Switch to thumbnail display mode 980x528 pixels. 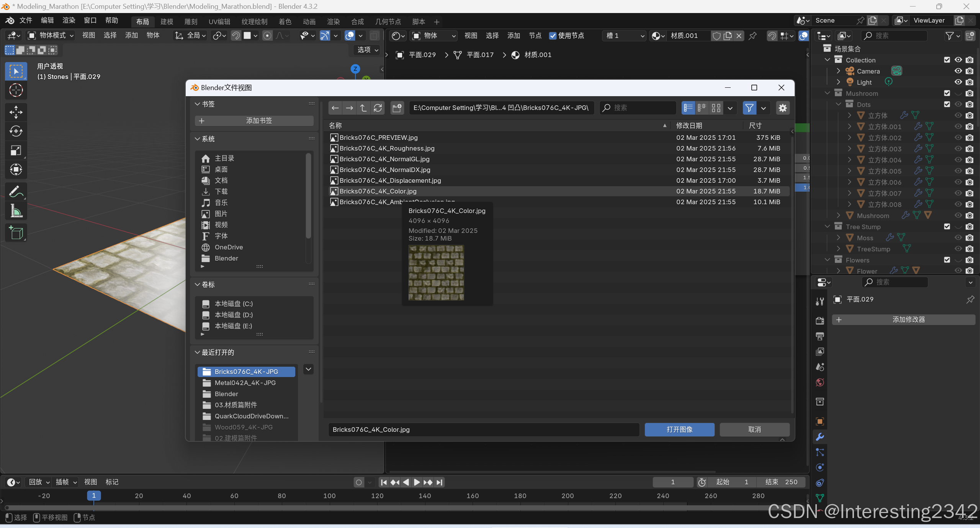point(716,108)
